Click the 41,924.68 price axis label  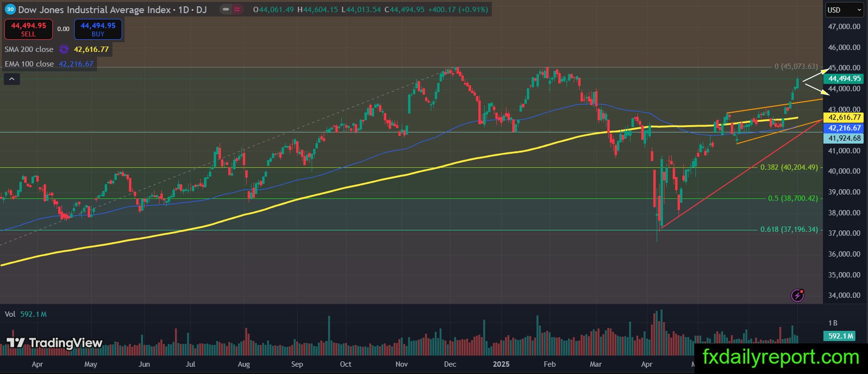[x=844, y=139]
